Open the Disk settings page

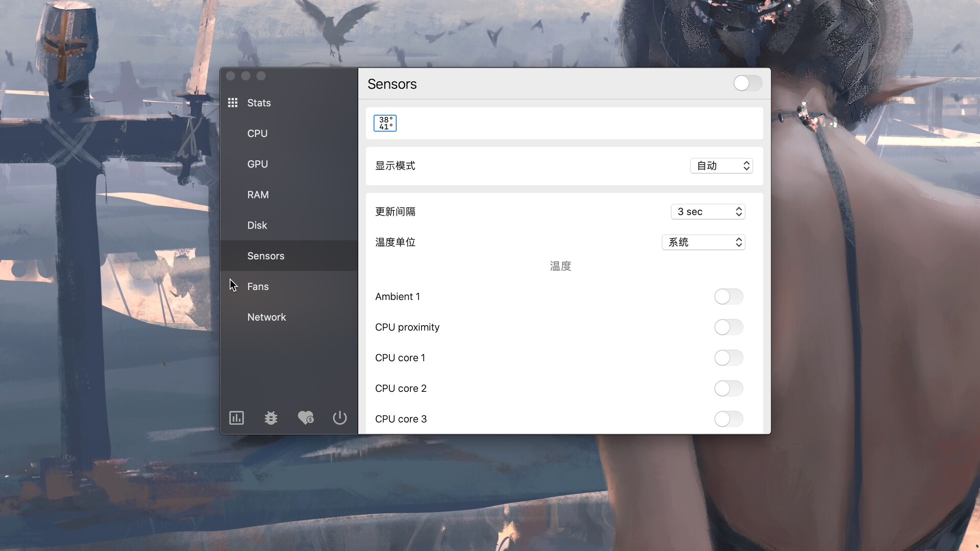coord(257,225)
